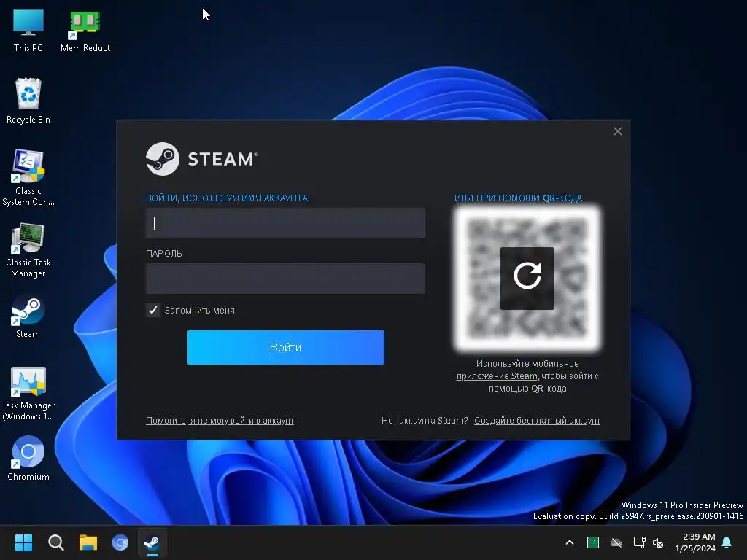Click ВОЙТИ, ИСПОЛЬЗУЯ ИМЯ АККАУНТА heading
Screen dimensions: 747x560
(x=227, y=198)
